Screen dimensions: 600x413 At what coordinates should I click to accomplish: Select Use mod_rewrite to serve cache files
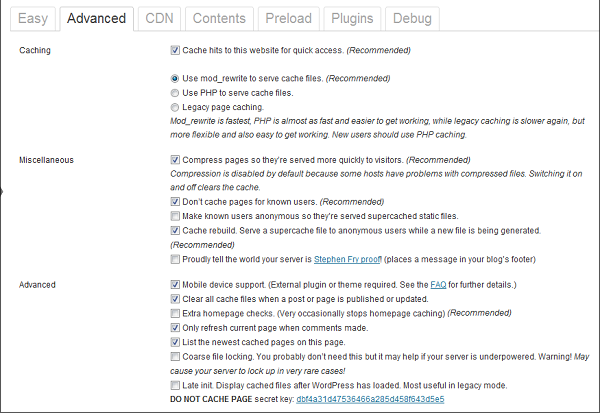176,77
